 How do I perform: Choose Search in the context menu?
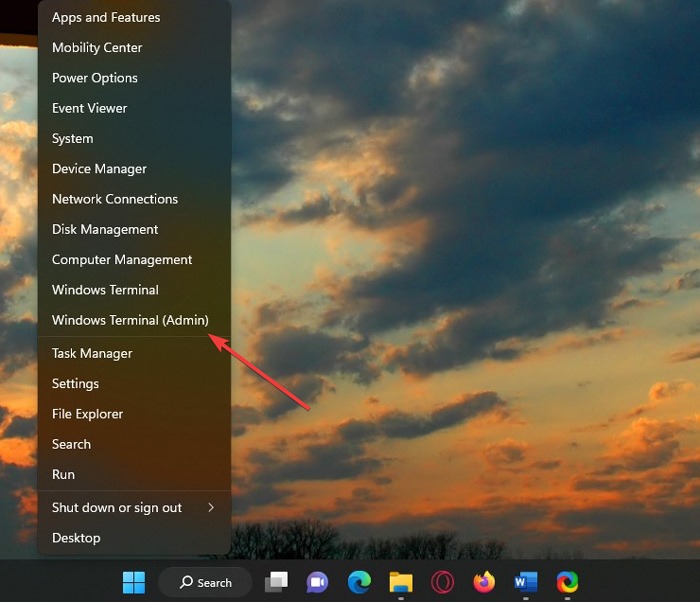[x=134, y=445]
